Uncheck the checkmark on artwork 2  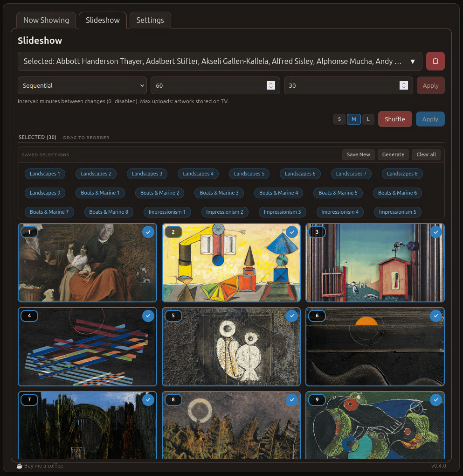[292, 232]
